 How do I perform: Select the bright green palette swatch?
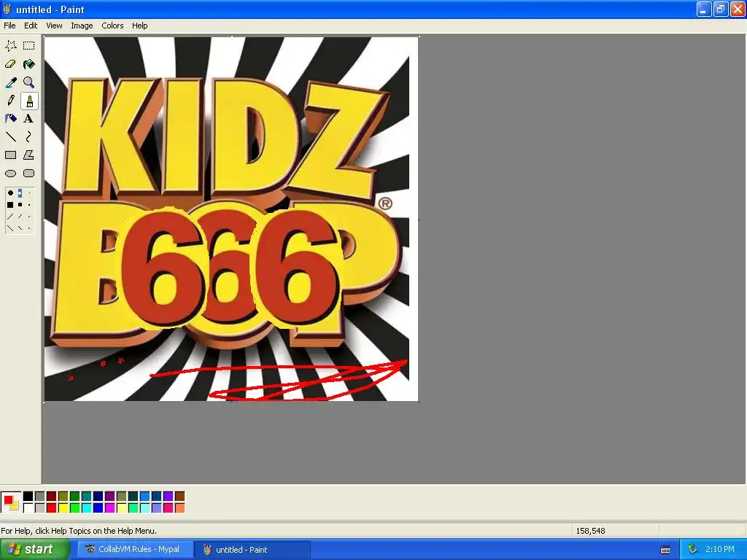(75, 508)
